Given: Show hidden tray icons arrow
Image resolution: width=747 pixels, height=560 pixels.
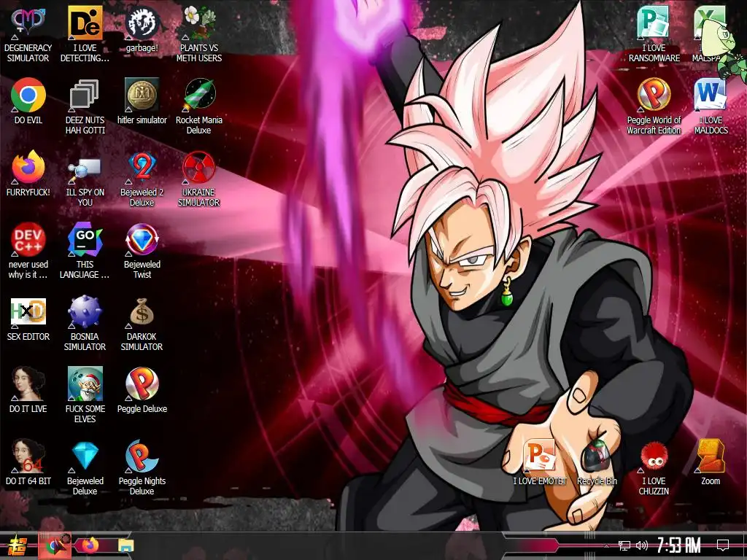Looking at the screenshot, I should 606,545.
